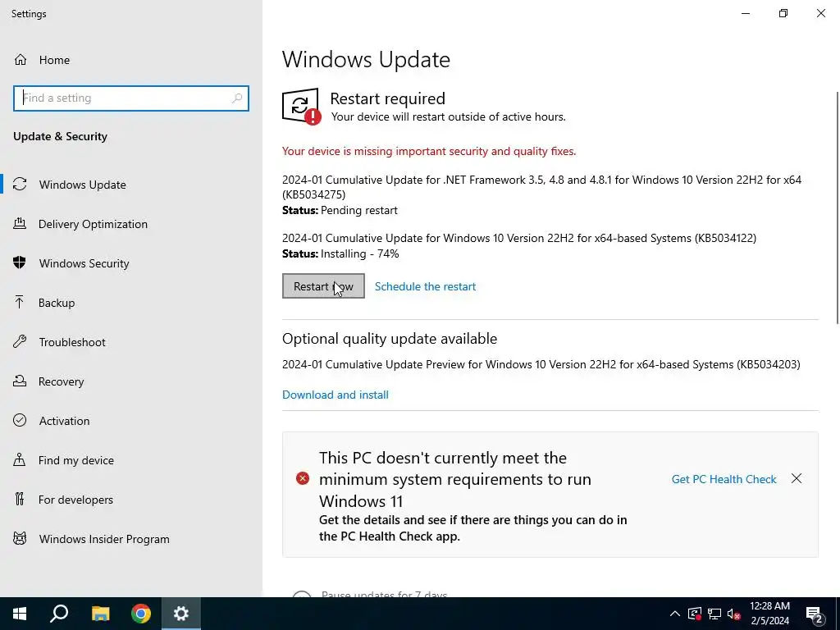Screen dimensions: 840x630
Task: Click the Settings gear taskbar button
Action: click(x=181, y=614)
